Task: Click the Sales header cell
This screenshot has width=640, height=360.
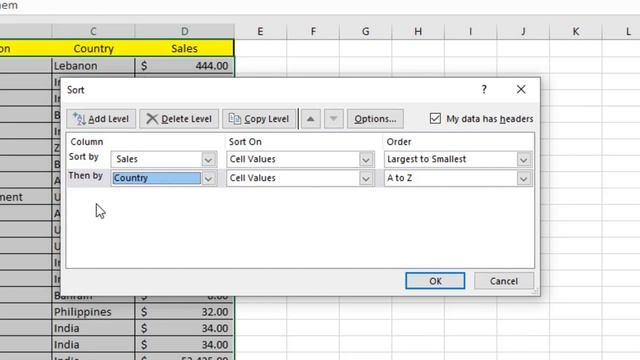Action: point(184,49)
